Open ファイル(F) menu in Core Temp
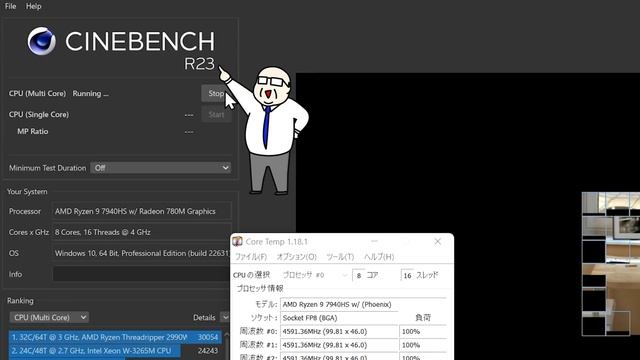The width and height of the screenshot is (640, 360). [251, 257]
